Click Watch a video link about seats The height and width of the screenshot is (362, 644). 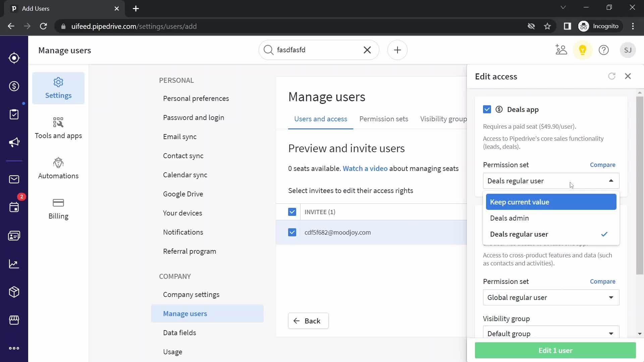[365, 168]
